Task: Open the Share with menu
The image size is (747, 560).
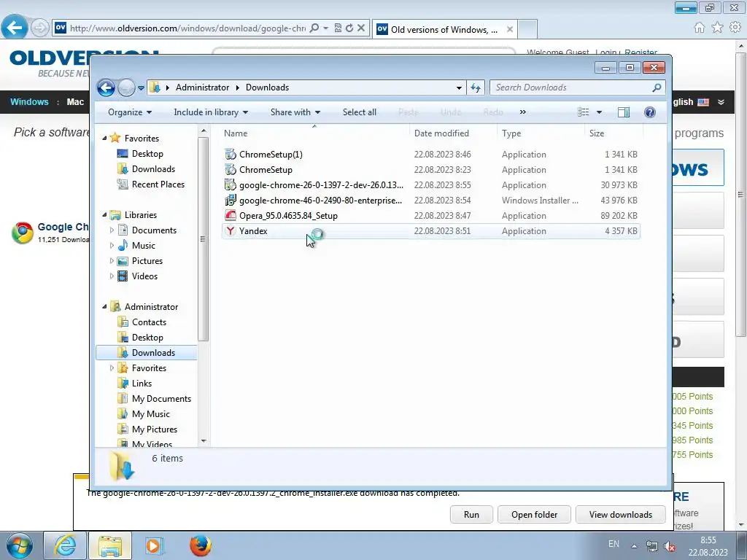Action: pyautogui.click(x=295, y=112)
